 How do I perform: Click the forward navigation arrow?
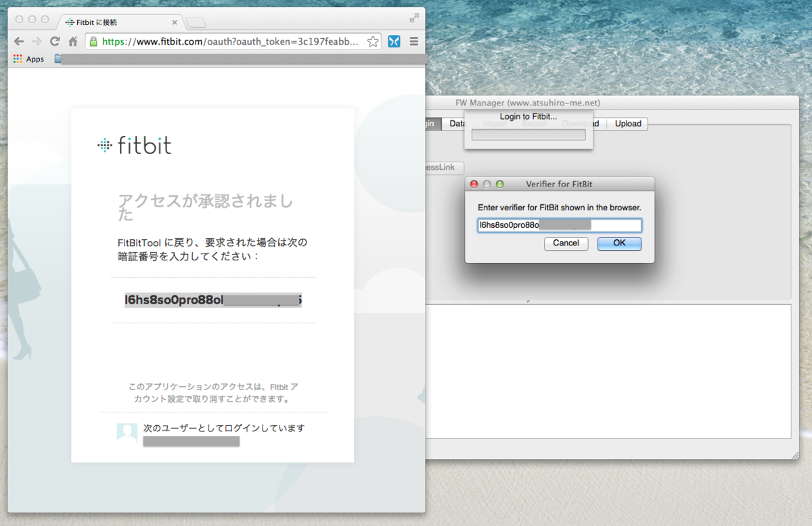pyautogui.click(x=37, y=41)
